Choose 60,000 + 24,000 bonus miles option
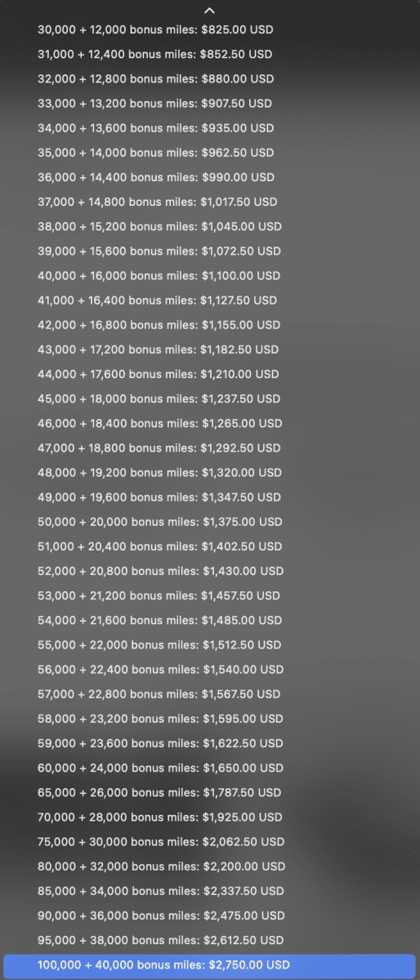 [210, 768]
